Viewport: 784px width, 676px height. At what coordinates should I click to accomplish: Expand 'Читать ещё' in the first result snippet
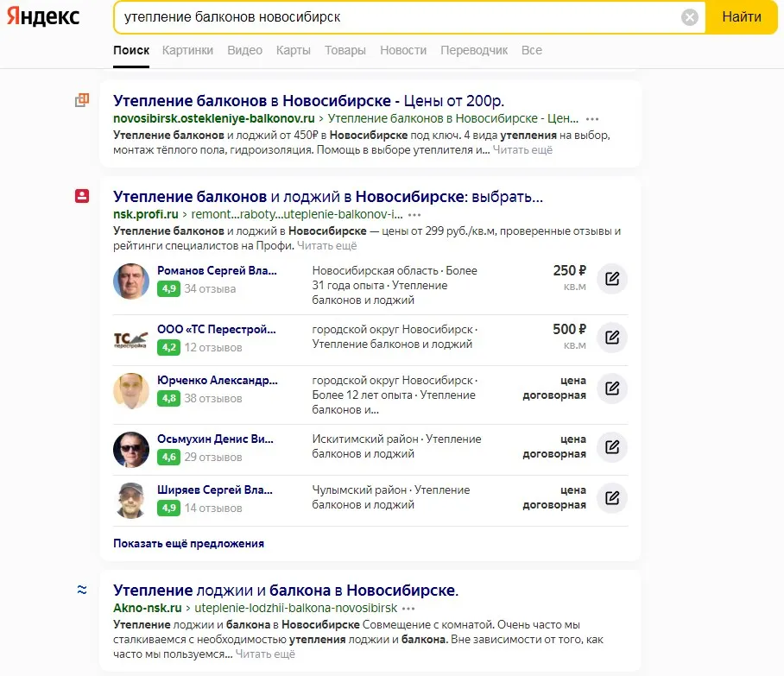(522, 149)
